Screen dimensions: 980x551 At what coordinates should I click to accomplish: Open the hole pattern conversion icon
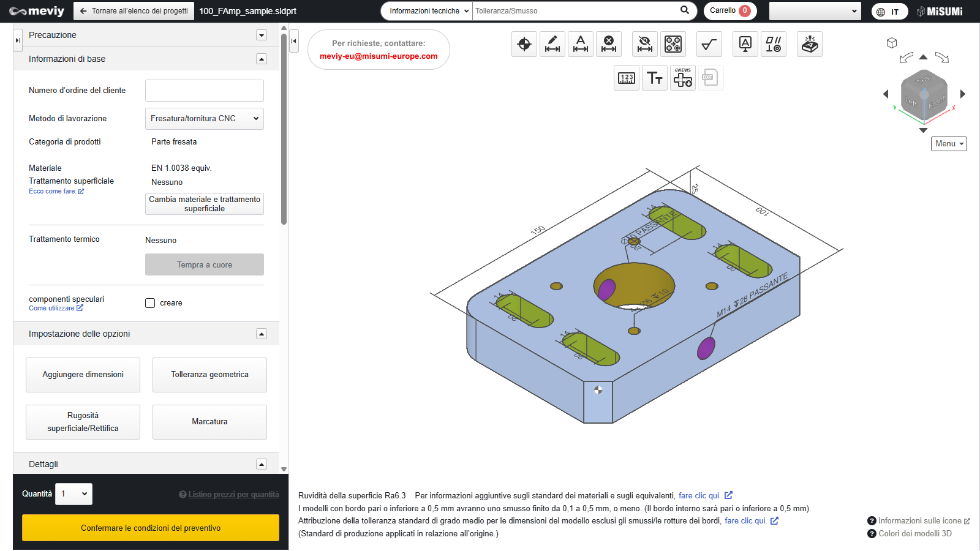coord(673,44)
